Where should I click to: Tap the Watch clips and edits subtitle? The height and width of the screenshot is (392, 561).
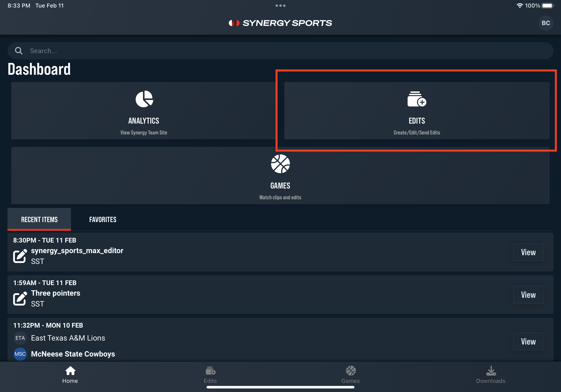280,197
